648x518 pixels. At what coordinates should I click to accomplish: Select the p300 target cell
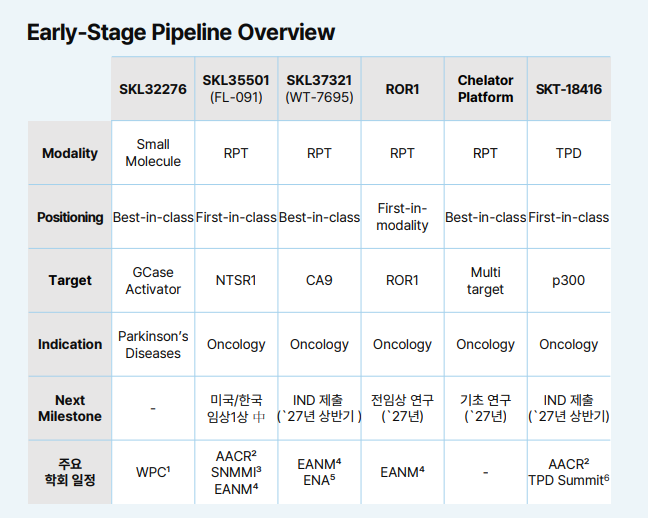[569, 280]
